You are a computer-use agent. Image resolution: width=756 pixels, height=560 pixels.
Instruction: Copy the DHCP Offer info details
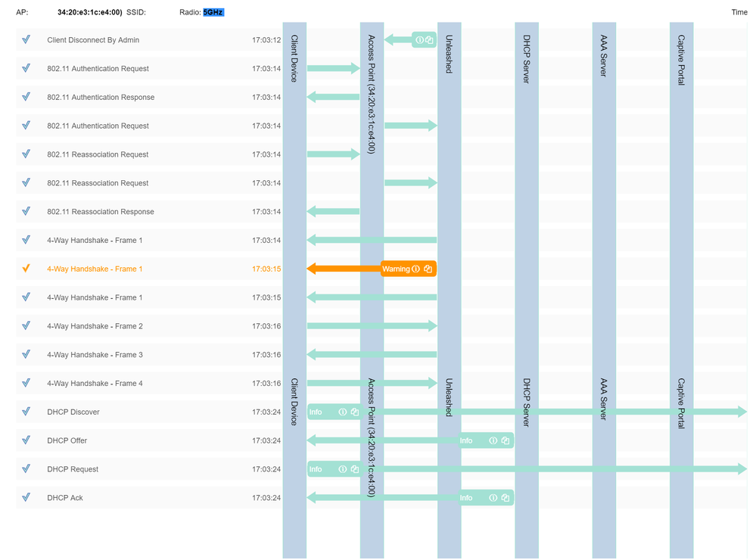coord(505,441)
